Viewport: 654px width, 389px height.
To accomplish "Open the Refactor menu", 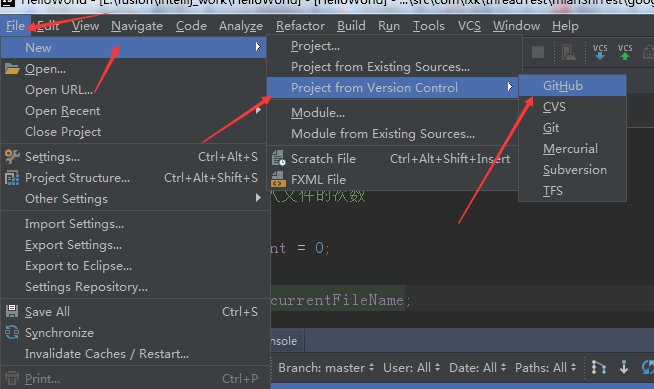I will (300, 26).
